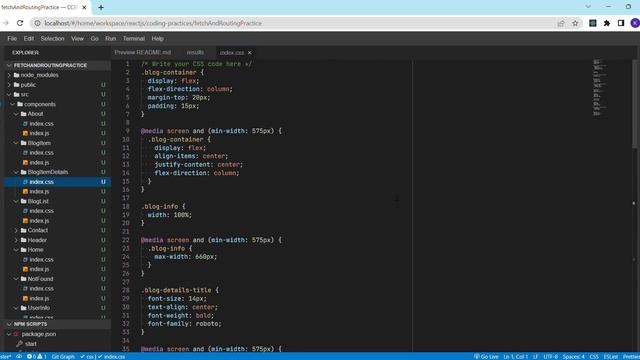View site information icon beside localhost URL
Image resolution: width=640 pixels, height=360 pixels.
pyautogui.click(x=37, y=23)
